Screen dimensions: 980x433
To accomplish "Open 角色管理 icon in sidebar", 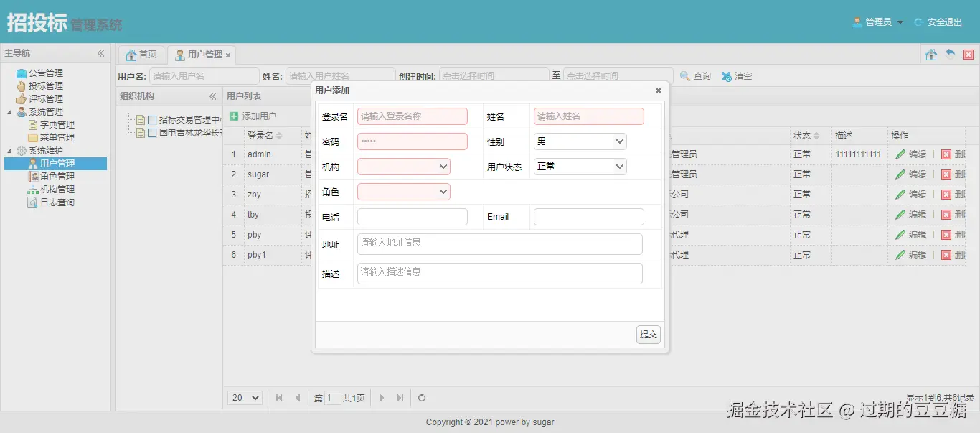I will click(x=33, y=177).
